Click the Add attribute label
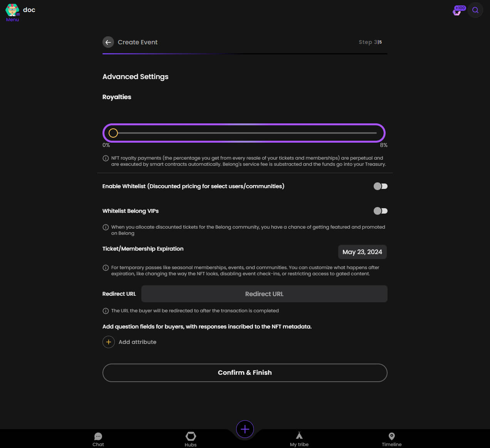The width and height of the screenshot is (490, 448). (138, 342)
